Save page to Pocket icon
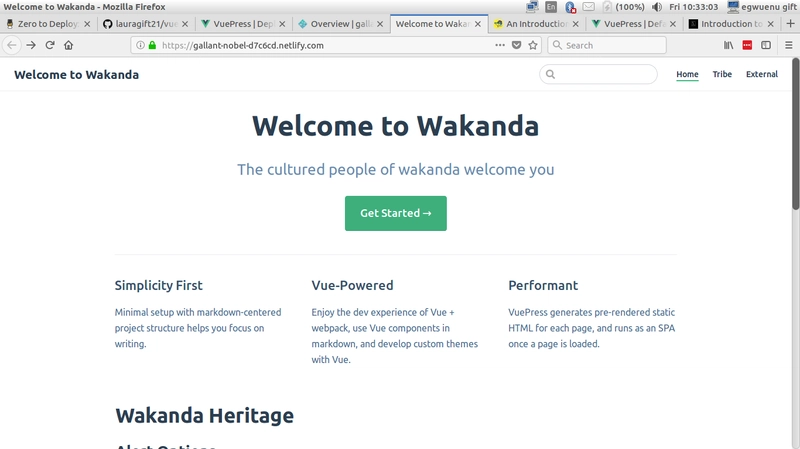800x449 pixels. tap(516, 45)
